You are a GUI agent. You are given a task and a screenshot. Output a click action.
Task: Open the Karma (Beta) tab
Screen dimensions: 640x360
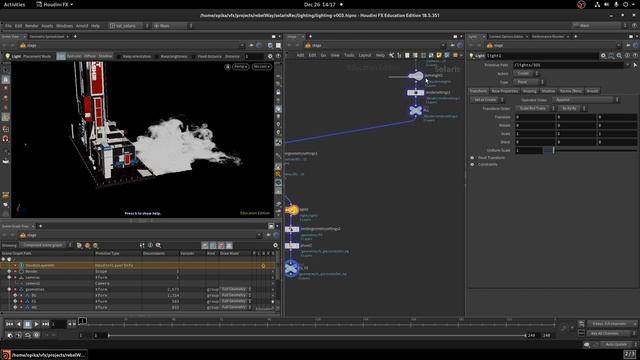click(571, 91)
